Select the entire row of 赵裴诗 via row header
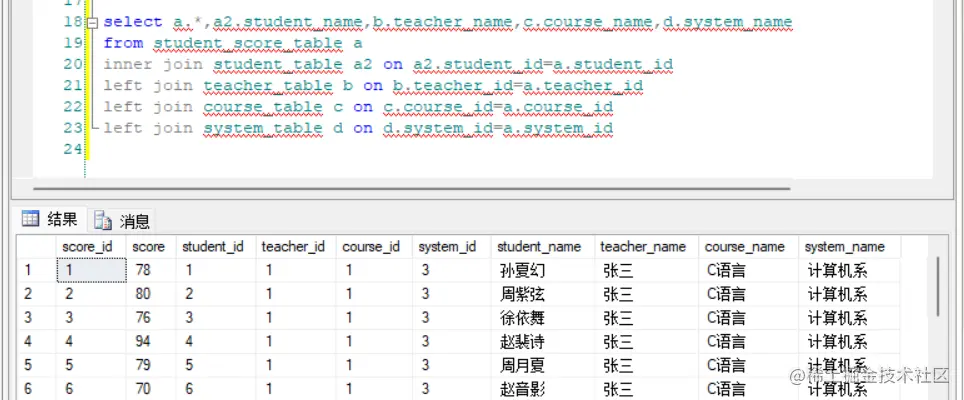The image size is (964, 400). pos(36,342)
